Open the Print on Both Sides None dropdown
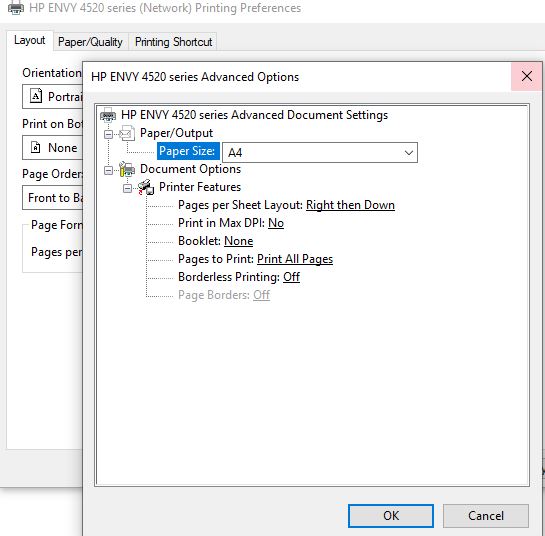This screenshot has height=536, width=545. (x=52, y=148)
